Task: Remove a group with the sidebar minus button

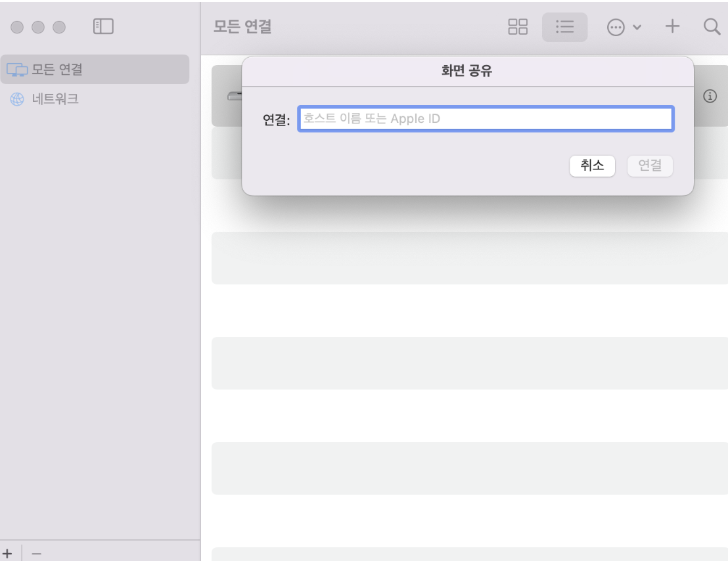Action: point(37,553)
